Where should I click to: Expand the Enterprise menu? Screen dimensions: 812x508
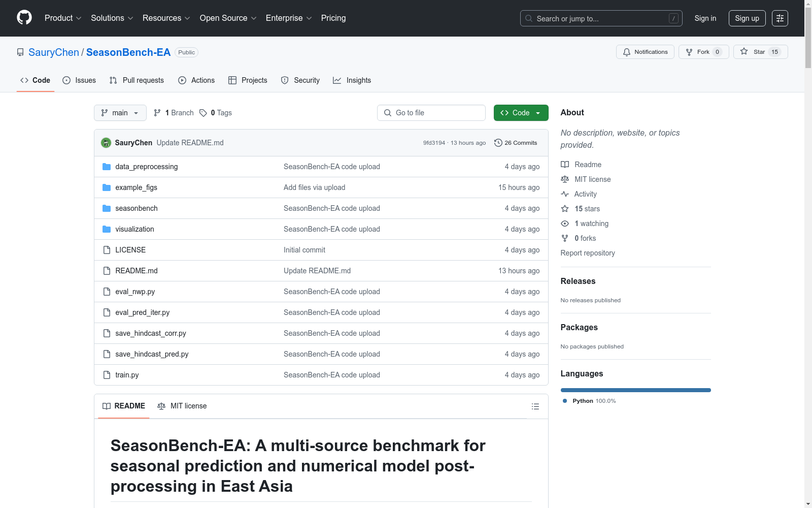[x=289, y=18]
